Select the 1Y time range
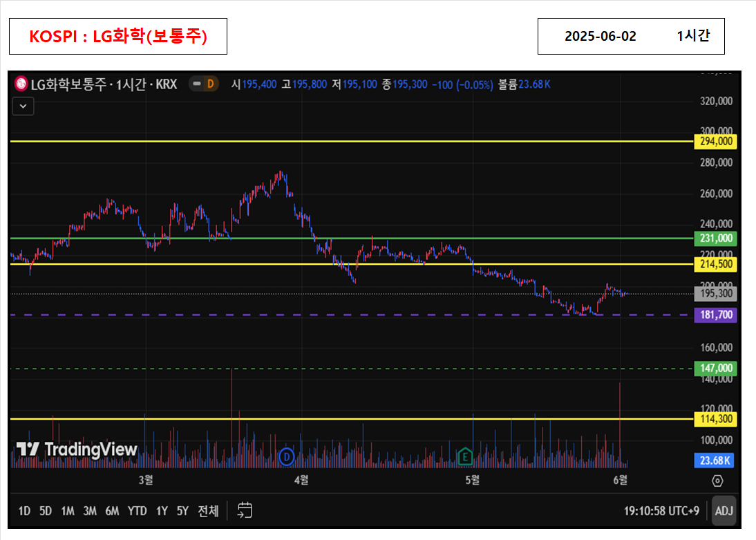This screenshot has height=540, width=756. [x=162, y=510]
